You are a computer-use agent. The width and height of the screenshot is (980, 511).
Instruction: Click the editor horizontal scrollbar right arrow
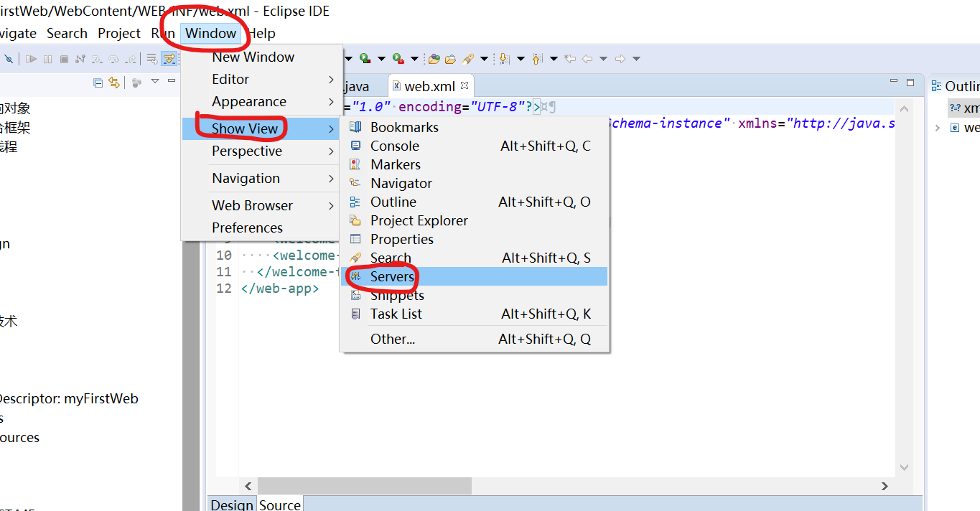(x=885, y=486)
